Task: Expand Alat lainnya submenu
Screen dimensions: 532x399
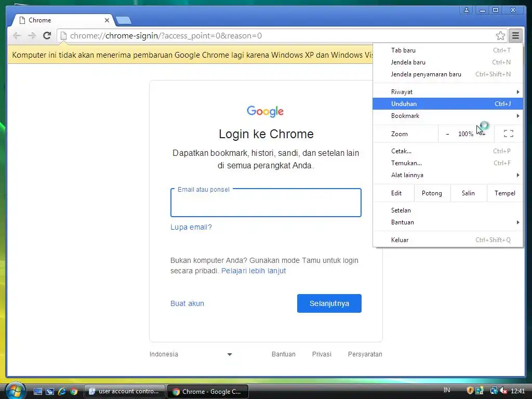Action: [448, 175]
